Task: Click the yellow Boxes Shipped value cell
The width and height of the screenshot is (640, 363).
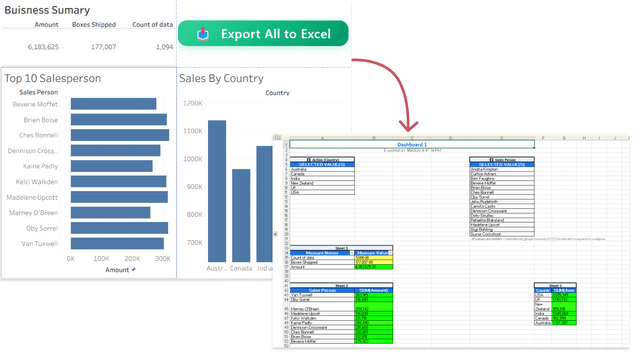Action: [x=373, y=262]
